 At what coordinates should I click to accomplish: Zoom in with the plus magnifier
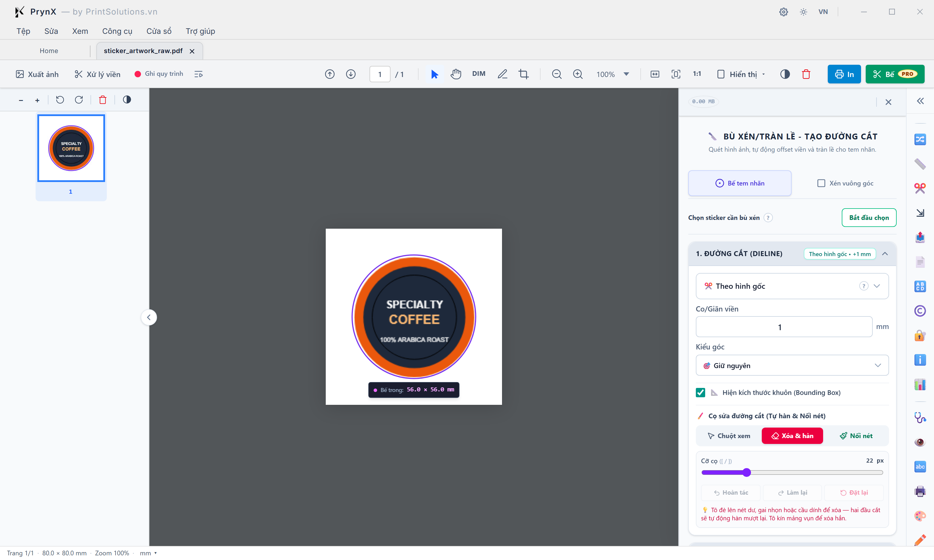pos(578,74)
